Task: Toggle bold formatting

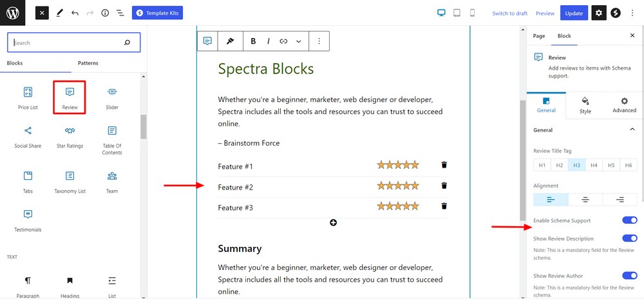Action: pyautogui.click(x=253, y=41)
